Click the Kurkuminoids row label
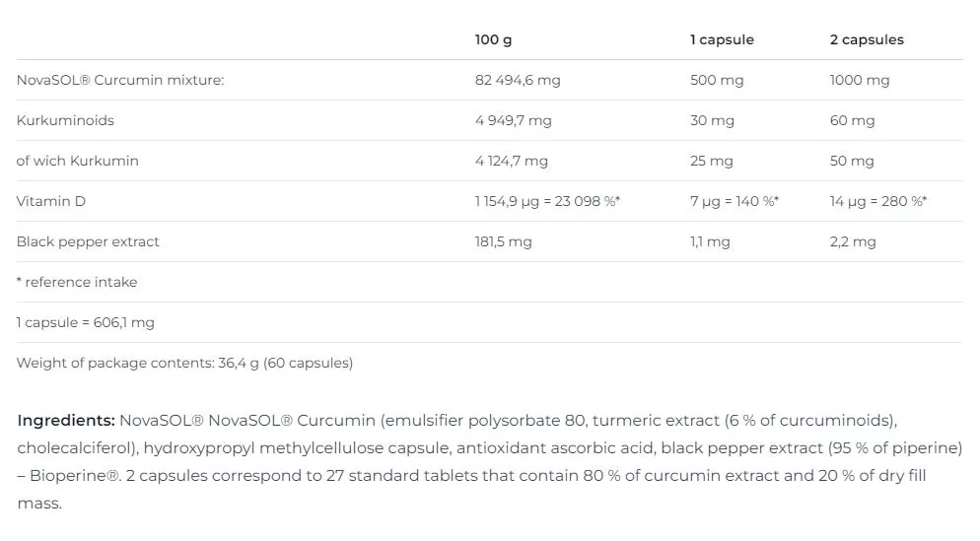The height and width of the screenshot is (541, 980). [65, 120]
